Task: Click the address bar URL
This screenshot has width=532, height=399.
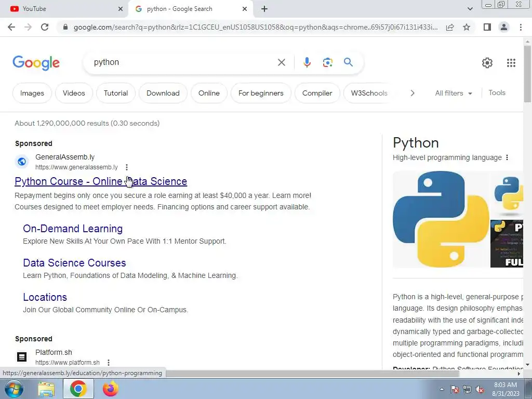Action: click(255, 27)
